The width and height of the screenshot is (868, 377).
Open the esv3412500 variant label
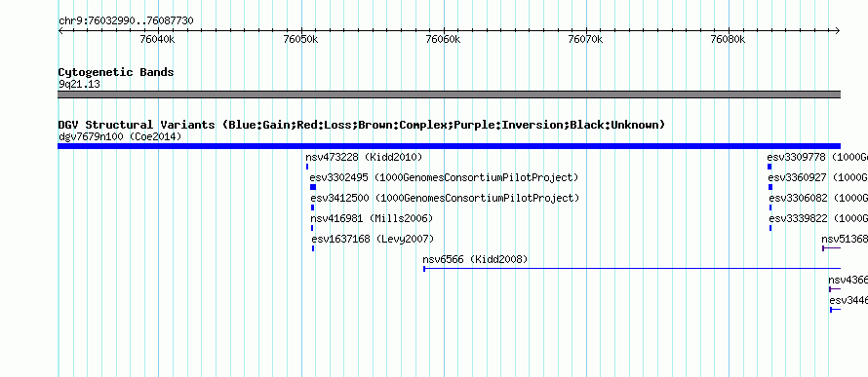click(445, 199)
